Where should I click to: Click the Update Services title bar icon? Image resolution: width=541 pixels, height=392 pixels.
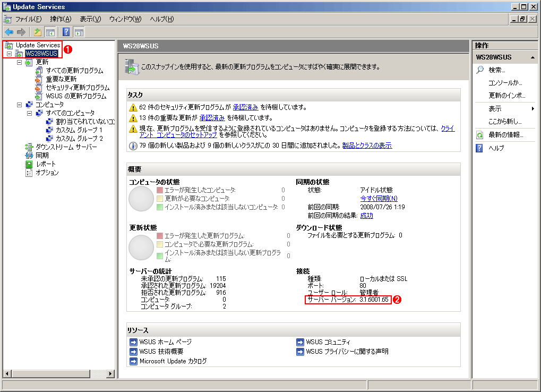[7, 7]
